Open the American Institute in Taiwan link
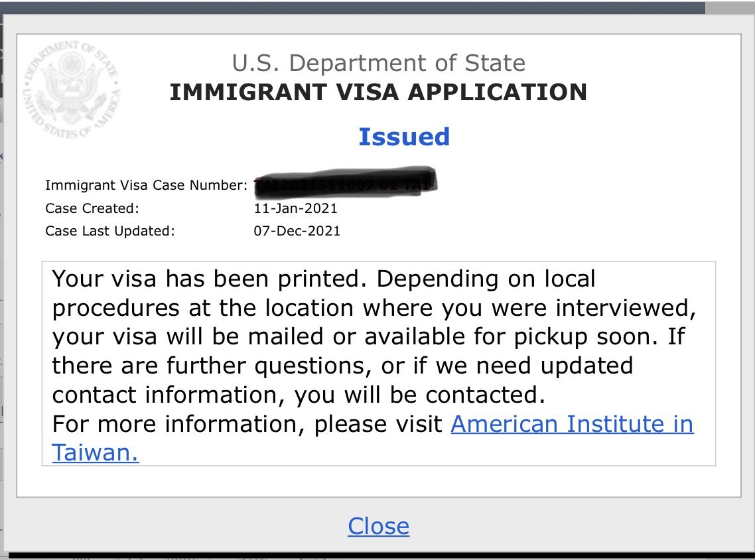The width and height of the screenshot is (755, 560). 572,423
